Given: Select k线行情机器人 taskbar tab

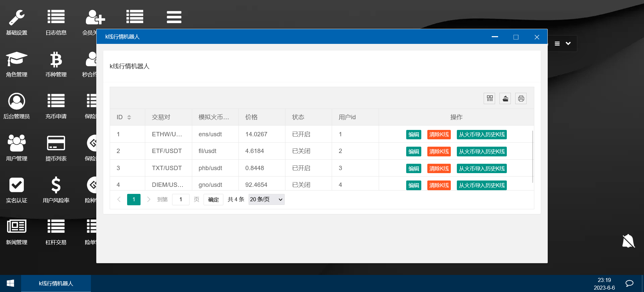Looking at the screenshot, I should [56, 284].
